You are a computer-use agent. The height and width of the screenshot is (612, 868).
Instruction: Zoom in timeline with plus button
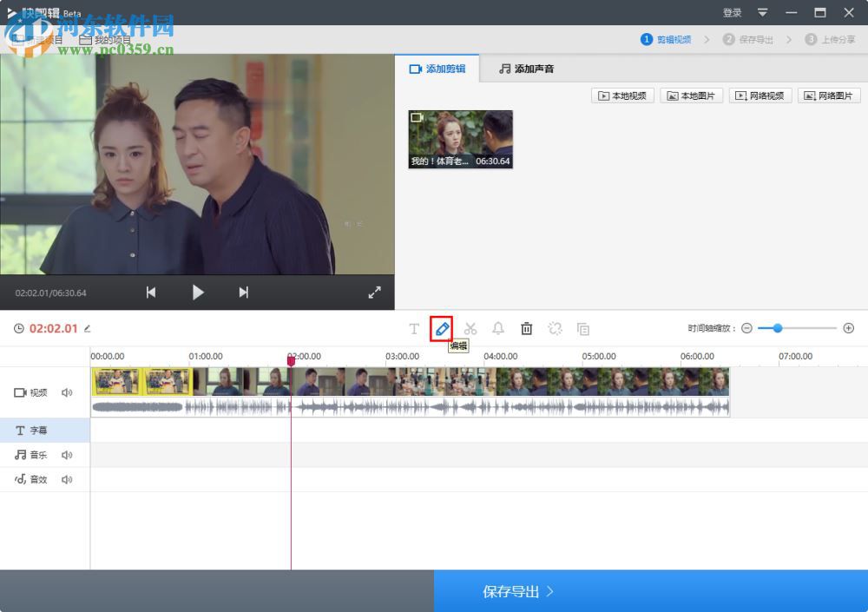click(848, 328)
